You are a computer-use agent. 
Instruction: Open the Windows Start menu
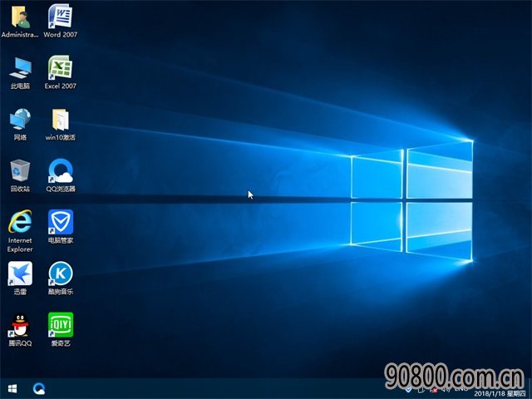pyautogui.click(x=12, y=388)
